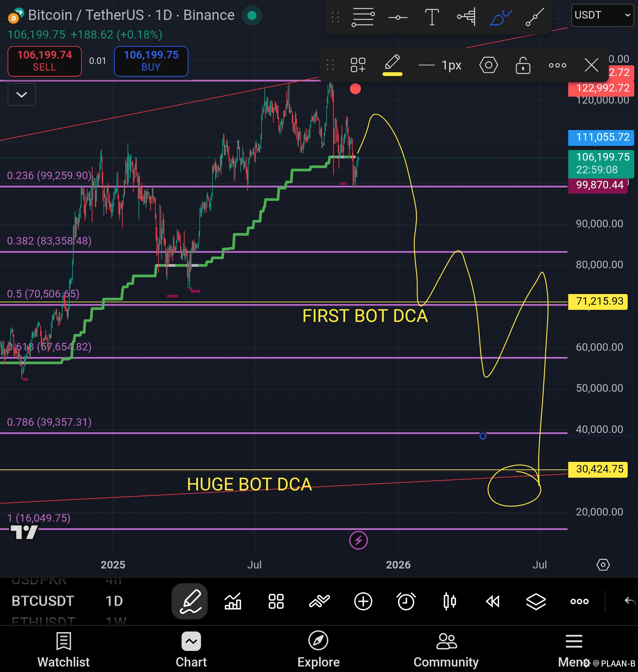Open the Indicators icon

pyautogui.click(x=233, y=601)
